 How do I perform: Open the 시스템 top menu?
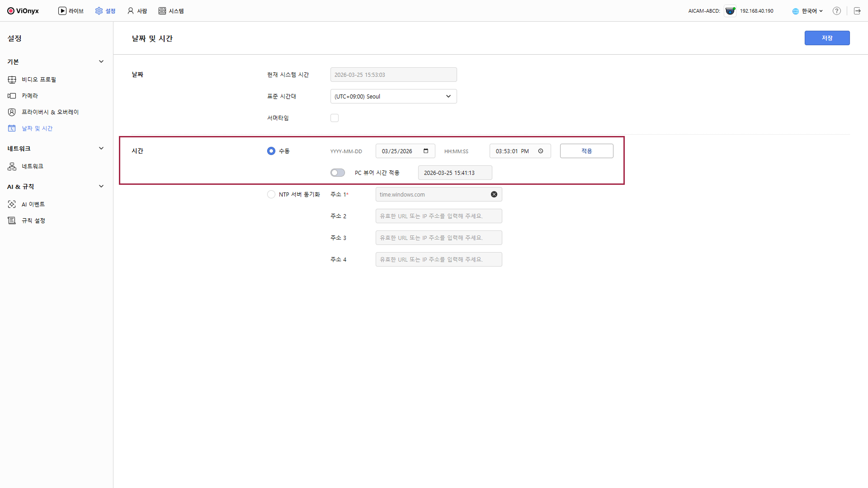(x=171, y=11)
